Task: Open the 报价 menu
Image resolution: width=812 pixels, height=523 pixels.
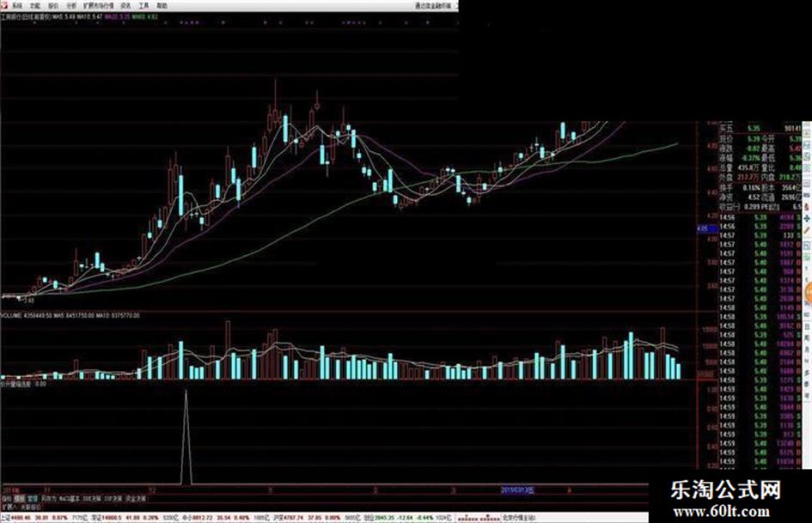Action: 53,6
